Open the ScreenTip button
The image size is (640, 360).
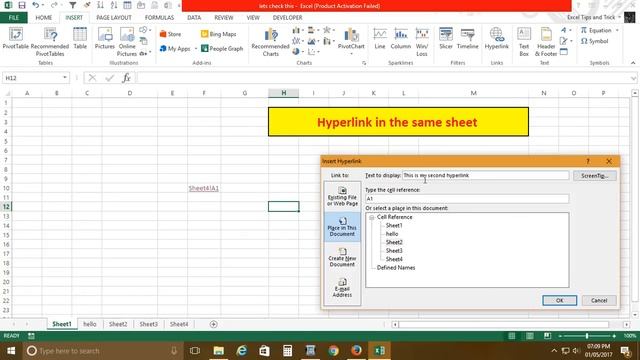point(595,176)
